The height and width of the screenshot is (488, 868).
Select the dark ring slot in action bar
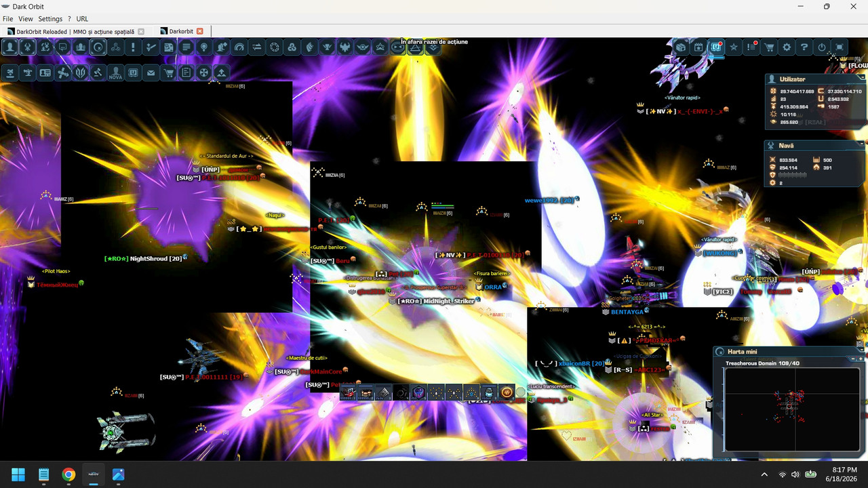coord(401,392)
